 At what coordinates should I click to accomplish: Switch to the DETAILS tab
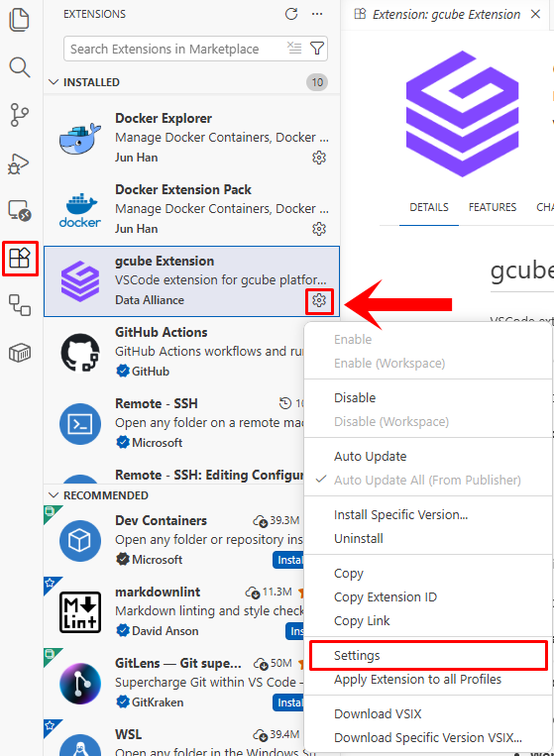coord(429,207)
